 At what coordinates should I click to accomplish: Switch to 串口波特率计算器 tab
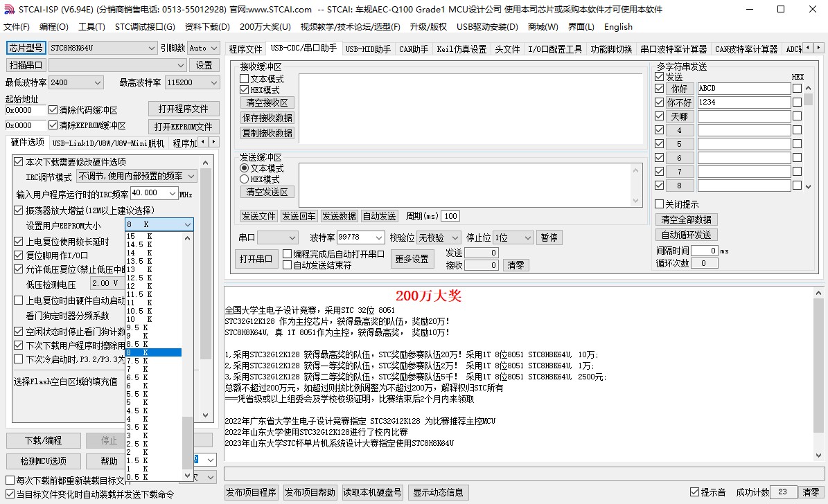[673, 49]
